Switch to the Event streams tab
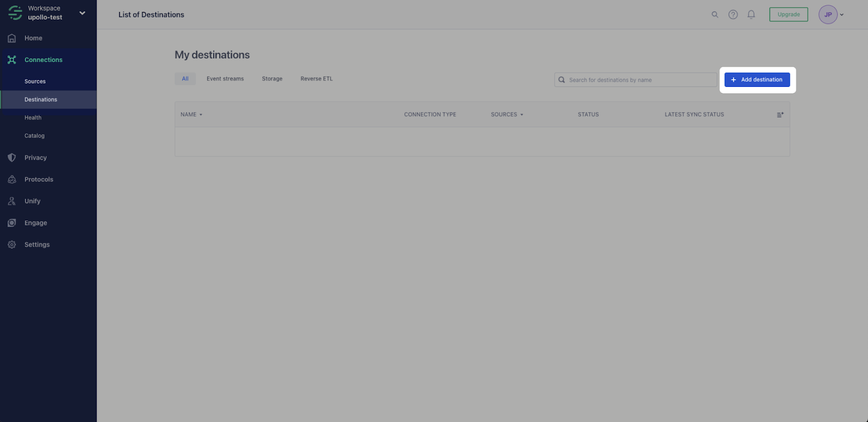Viewport: 868px width, 422px height. coord(225,79)
